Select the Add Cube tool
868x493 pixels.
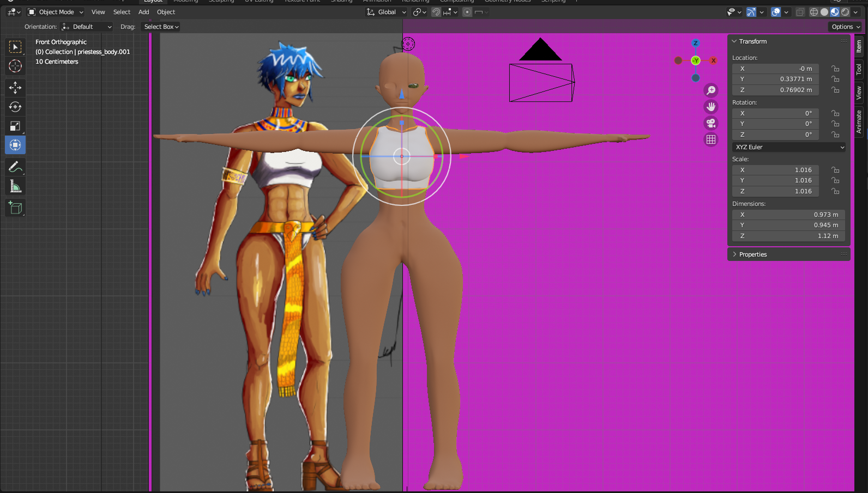15,208
